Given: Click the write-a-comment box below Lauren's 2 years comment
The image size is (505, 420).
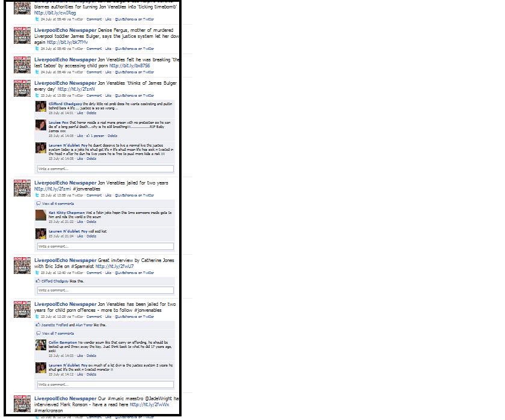Looking at the screenshot, I should pyautogui.click(x=105, y=385).
